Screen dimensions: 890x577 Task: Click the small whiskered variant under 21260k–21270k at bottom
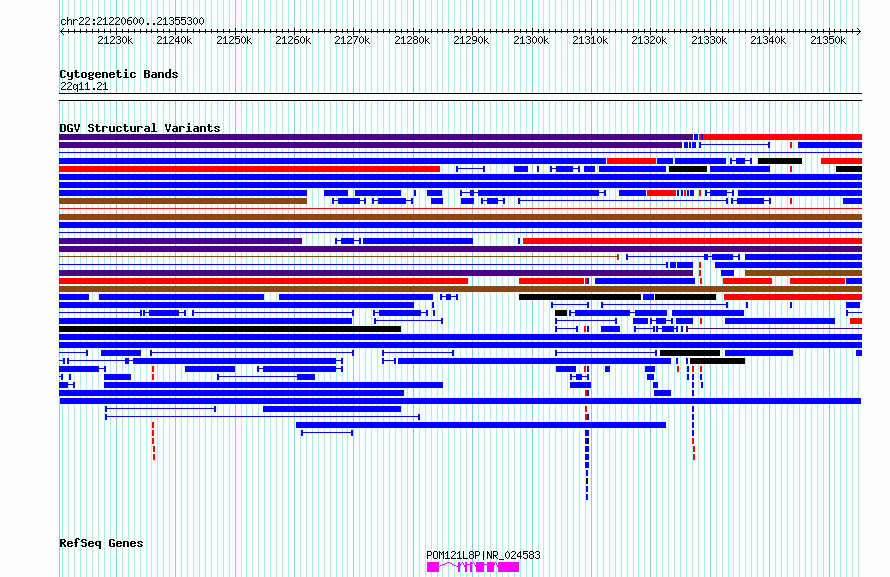point(327,433)
